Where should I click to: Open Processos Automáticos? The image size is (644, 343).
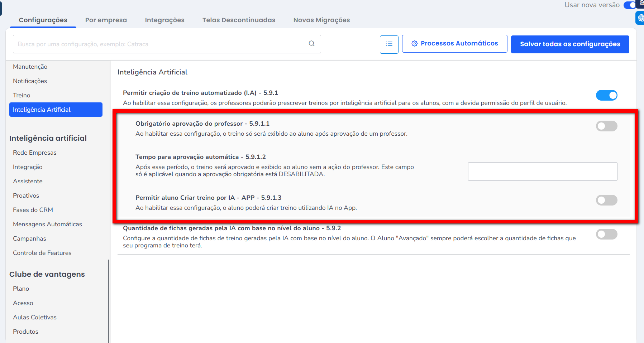pos(454,44)
